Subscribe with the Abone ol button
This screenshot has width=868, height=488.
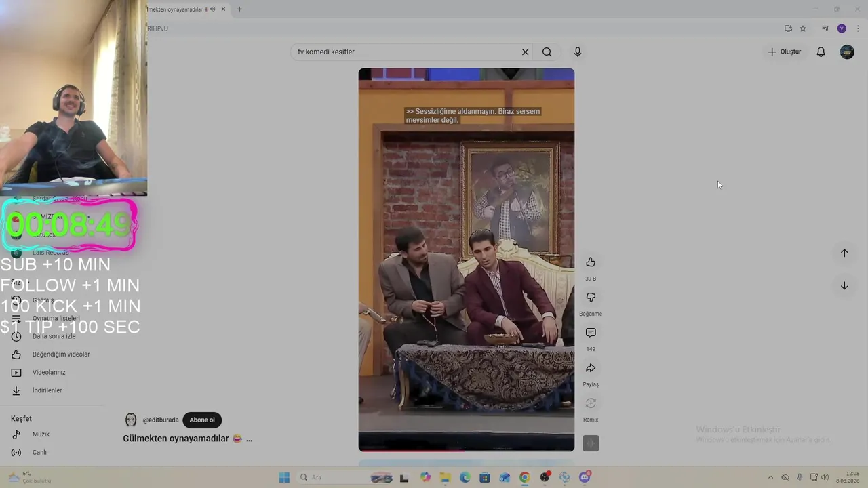pos(202,420)
